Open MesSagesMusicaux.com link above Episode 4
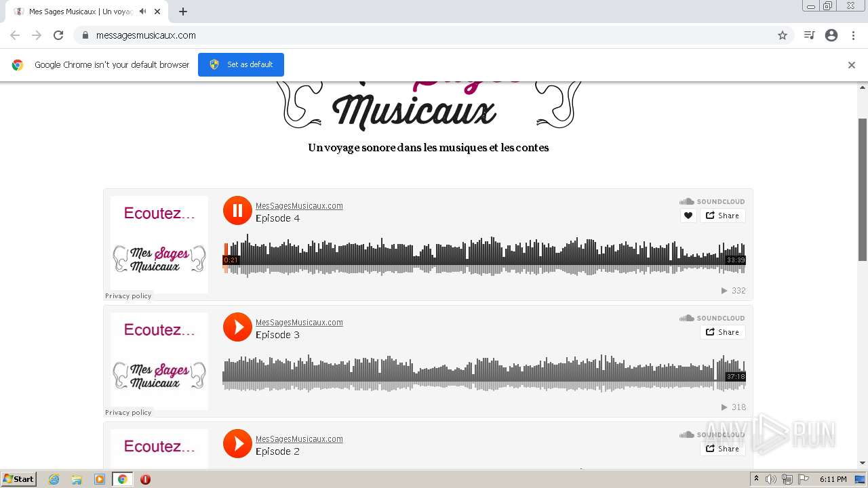This screenshot has width=868, height=488. click(299, 206)
